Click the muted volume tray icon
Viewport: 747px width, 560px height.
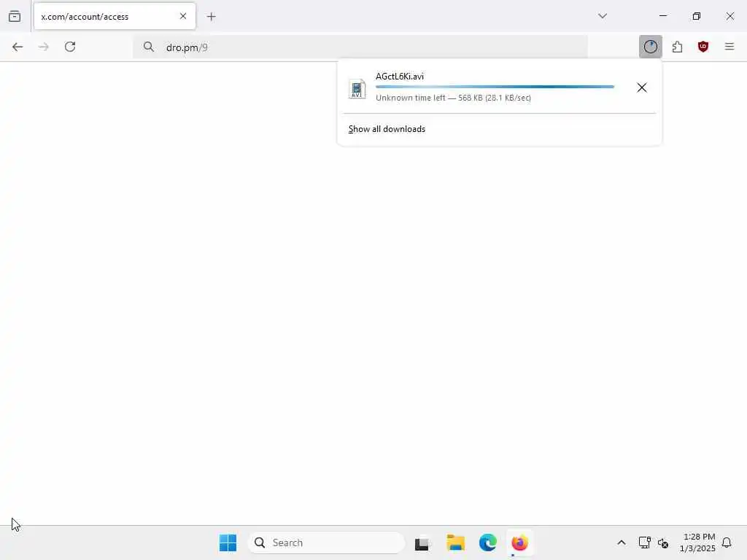[x=663, y=542]
